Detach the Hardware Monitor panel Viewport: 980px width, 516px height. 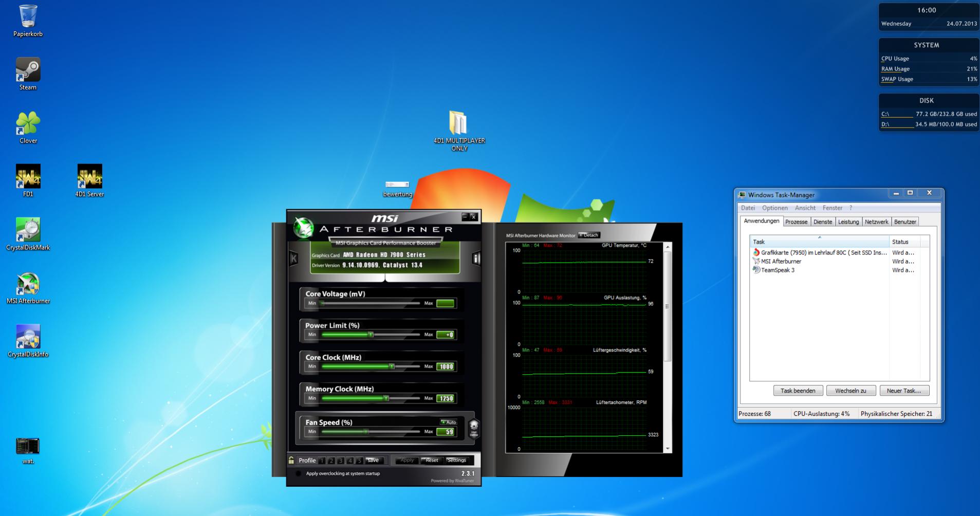pos(589,235)
